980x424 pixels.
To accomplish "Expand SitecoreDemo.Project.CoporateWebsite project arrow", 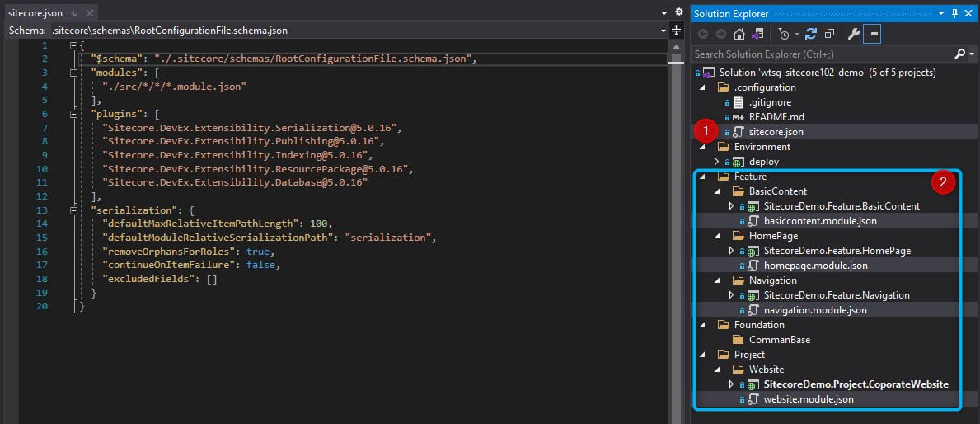I will pos(731,384).
